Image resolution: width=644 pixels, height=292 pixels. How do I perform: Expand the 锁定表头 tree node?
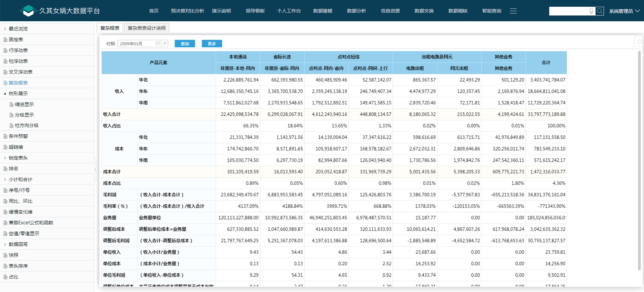[5, 158]
